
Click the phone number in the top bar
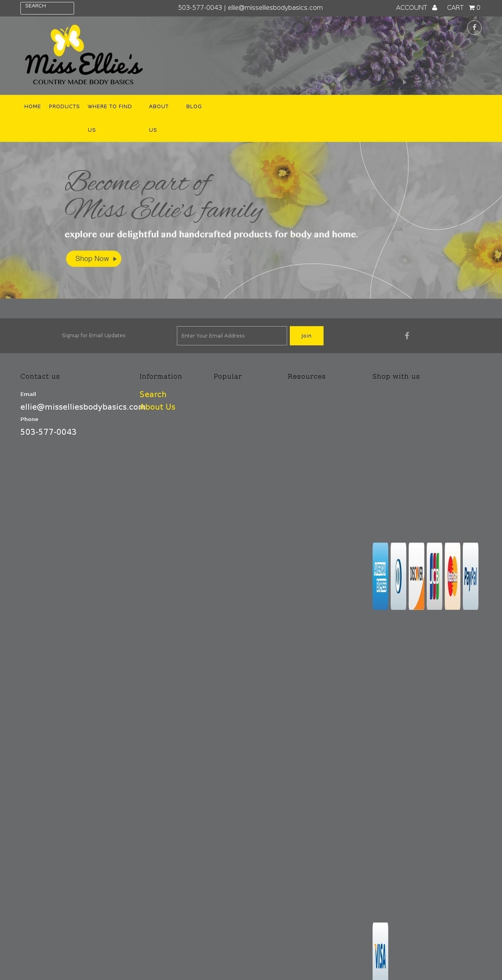[200, 8]
